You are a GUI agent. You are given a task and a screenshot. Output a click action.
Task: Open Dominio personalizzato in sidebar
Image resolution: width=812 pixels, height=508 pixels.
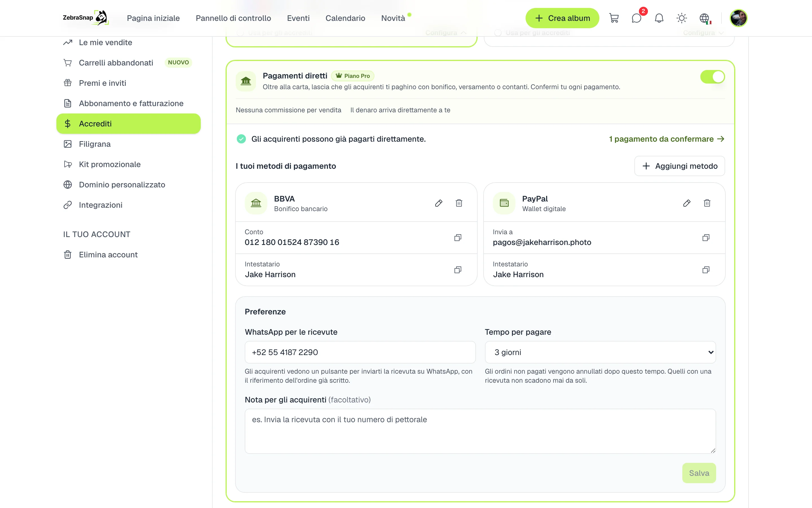[x=129, y=185]
